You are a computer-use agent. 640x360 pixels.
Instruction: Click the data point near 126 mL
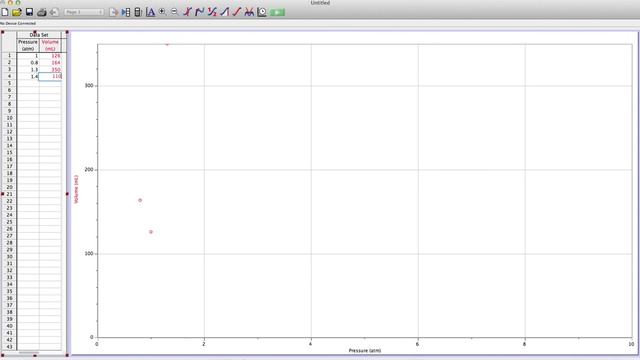coord(151,232)
